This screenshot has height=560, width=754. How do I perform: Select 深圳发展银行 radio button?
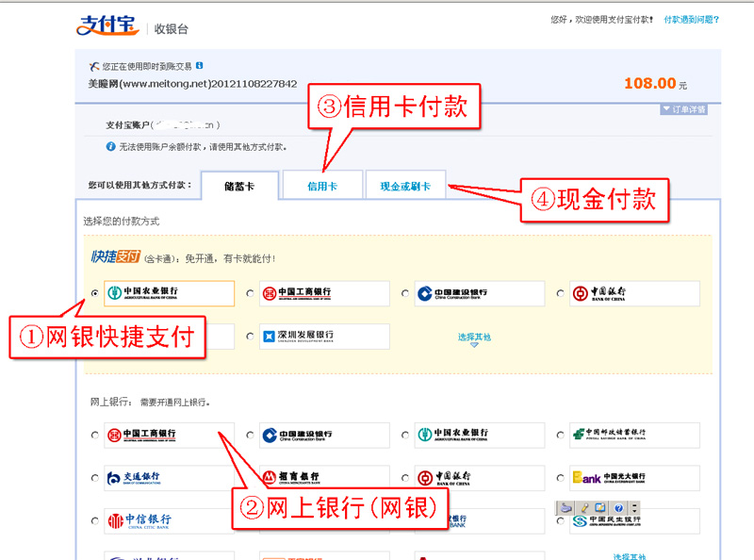click(x=250, y=337)
